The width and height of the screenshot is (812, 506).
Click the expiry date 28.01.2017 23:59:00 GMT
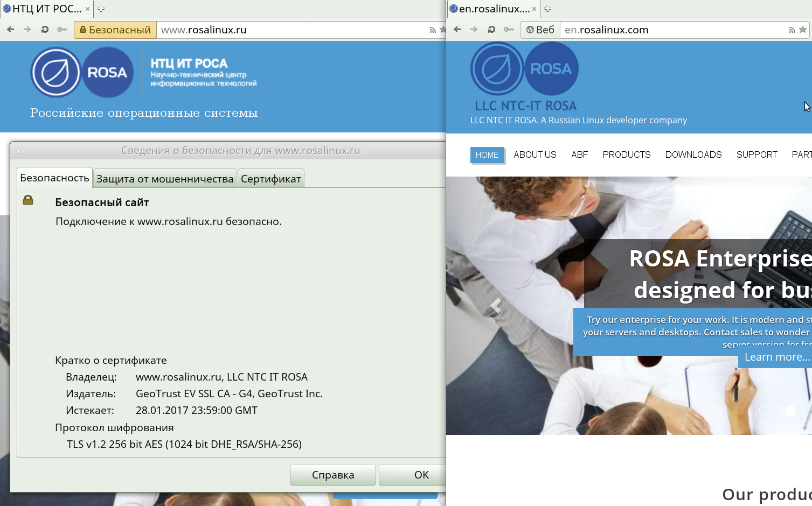pos(197,410)
